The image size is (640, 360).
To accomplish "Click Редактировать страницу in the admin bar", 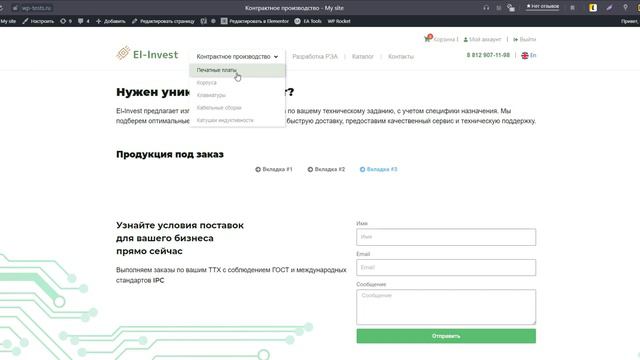I will coord(167,21).
